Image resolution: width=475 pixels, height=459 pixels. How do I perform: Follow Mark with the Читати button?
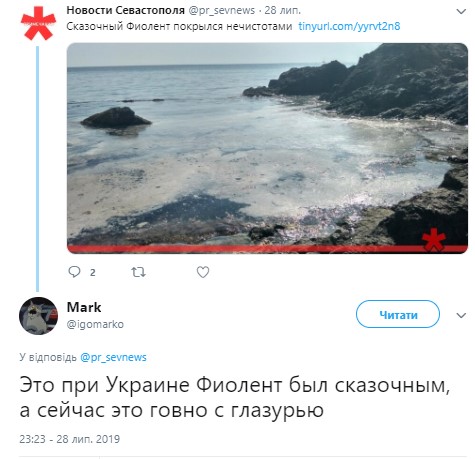[398, 314]
